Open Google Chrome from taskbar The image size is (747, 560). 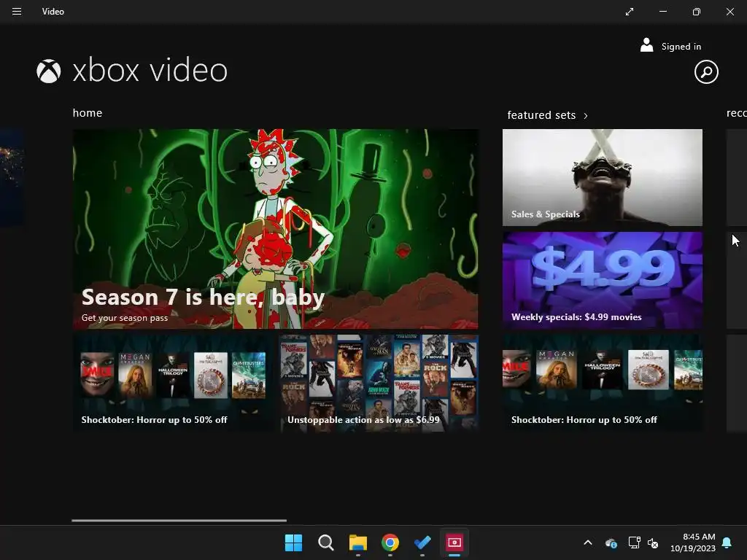pyautogui.click(x=390, y=542)
